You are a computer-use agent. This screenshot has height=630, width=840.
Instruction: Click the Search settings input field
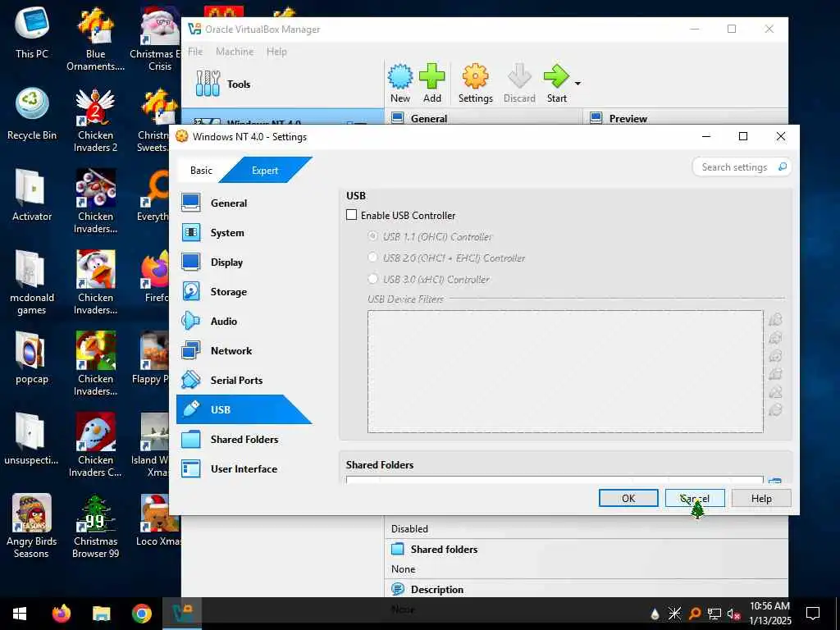[742, 167]
